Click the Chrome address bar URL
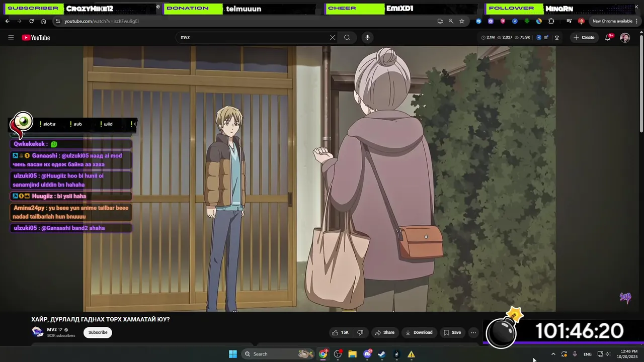Image resolution: width=644 pixels, height=362 pixels. tap(102, 21)
